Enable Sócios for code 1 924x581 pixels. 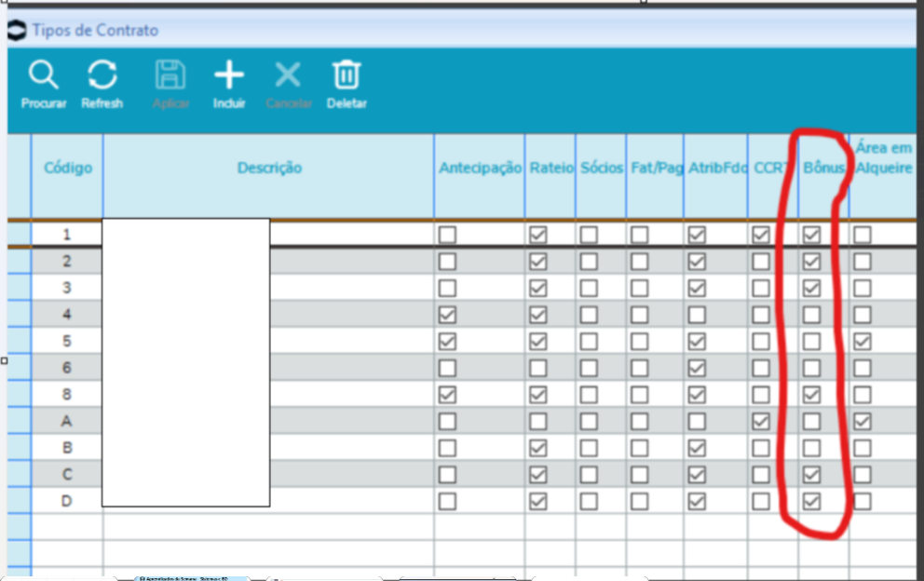click(589, 235)
